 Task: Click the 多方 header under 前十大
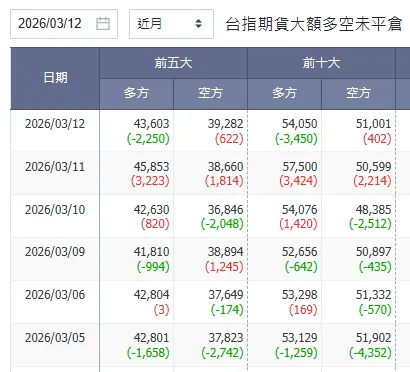[284, 93]
